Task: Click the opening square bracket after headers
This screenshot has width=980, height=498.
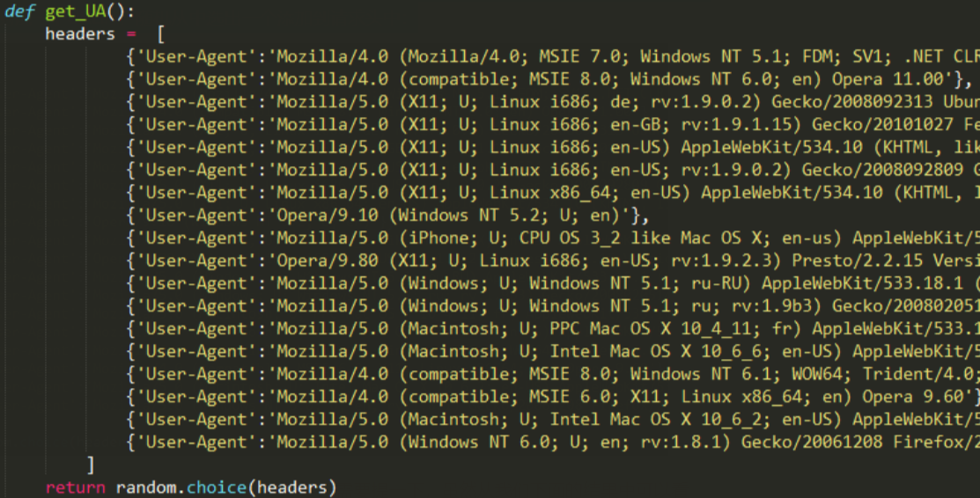Action: (x=161, y=33)
